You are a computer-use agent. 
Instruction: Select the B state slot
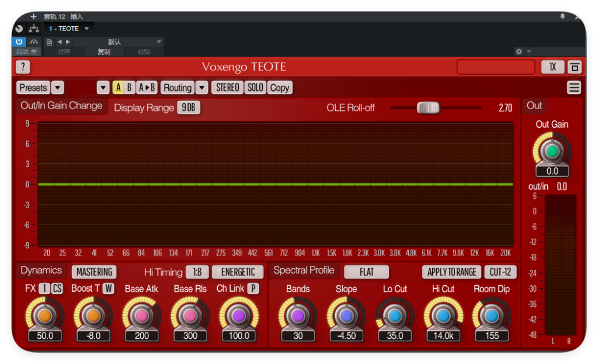[129, 87]
